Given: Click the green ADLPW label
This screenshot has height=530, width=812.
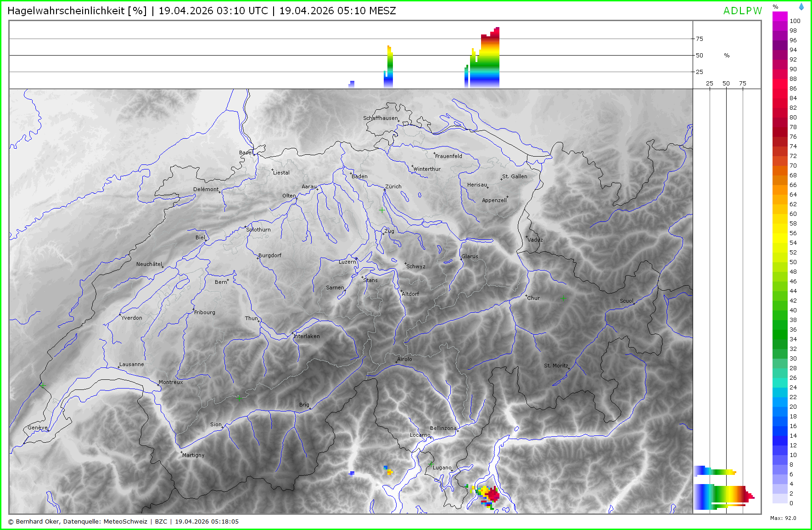Looking at the screenshot, I should [742, 11].
